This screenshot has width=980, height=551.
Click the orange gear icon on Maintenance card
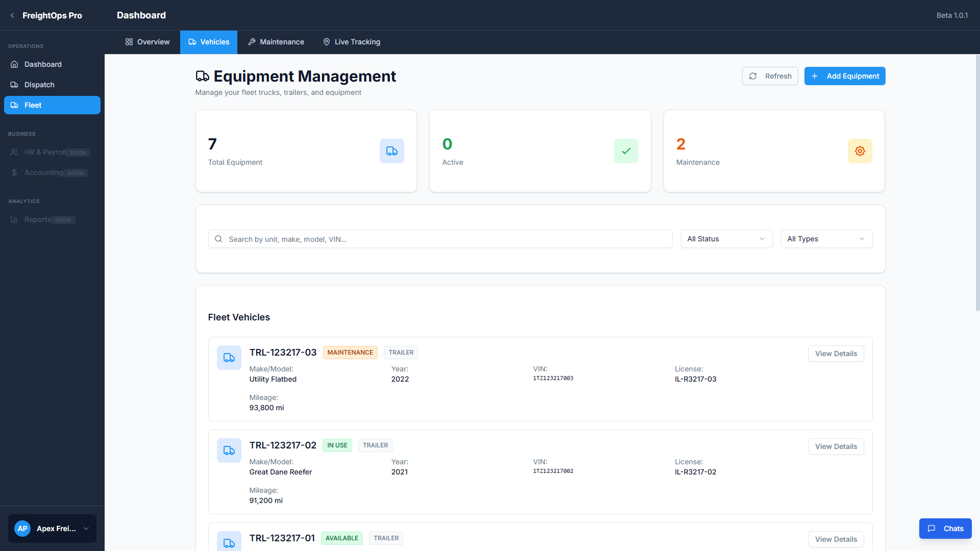tap(860, 151)
